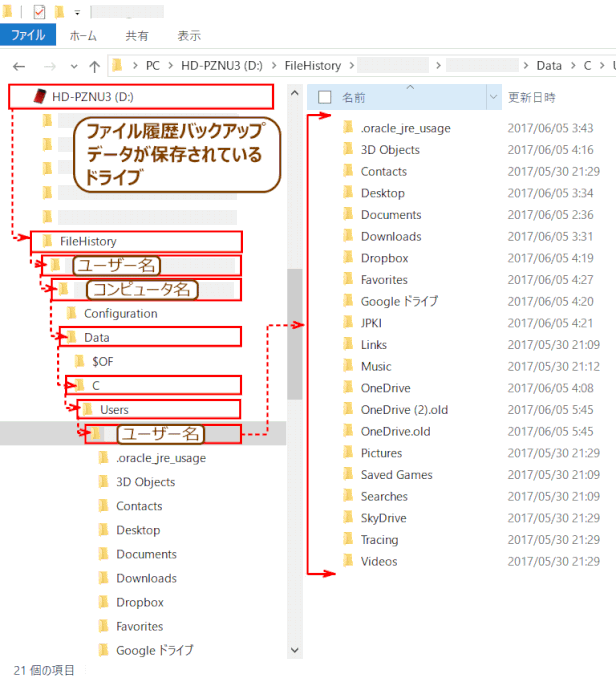Select Dropbox in the navigation tree
The height and width of the screenshot is (682, 616).
click(140, 602)
